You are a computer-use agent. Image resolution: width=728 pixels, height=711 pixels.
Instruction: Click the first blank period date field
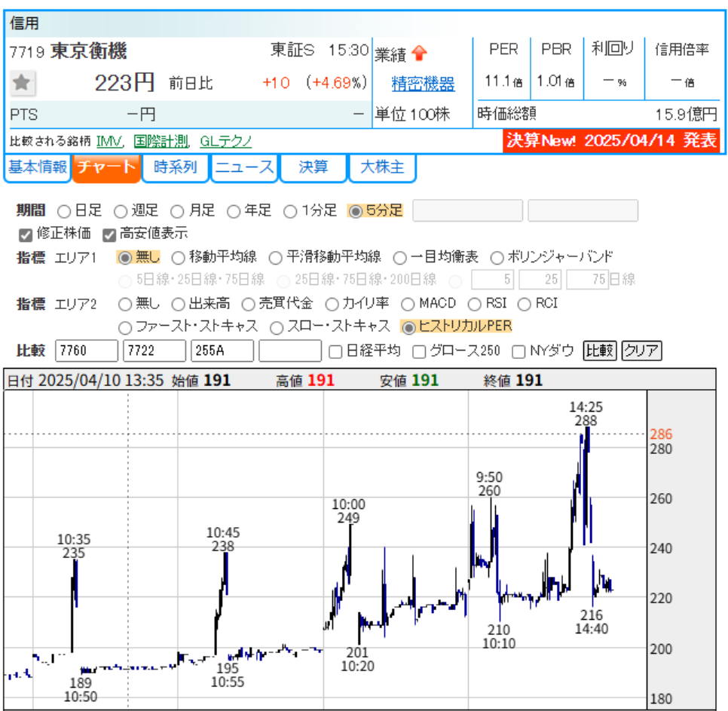pos(467,211)
